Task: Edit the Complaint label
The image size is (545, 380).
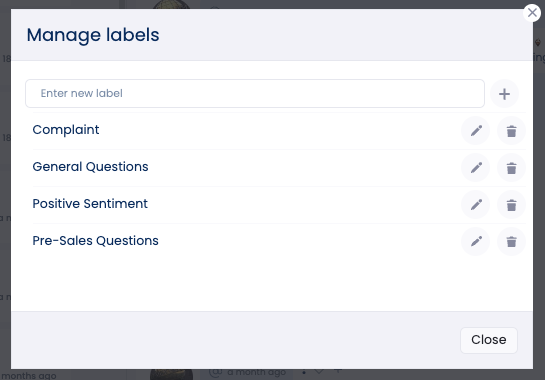Action: [476, 131]
